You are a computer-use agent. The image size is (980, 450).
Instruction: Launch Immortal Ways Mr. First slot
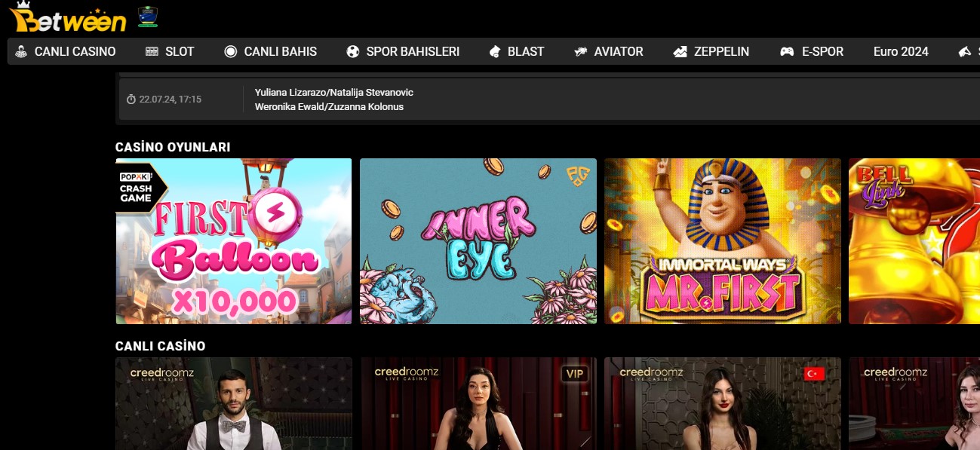(723, 241)
